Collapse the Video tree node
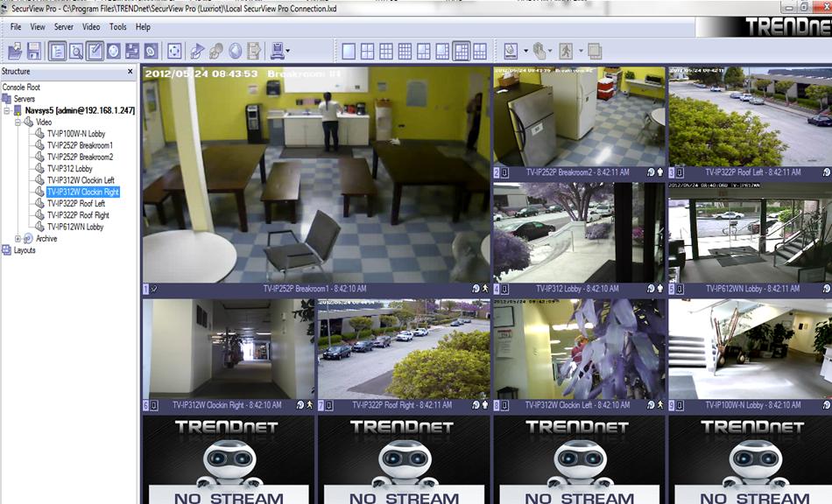 [18, 122]
